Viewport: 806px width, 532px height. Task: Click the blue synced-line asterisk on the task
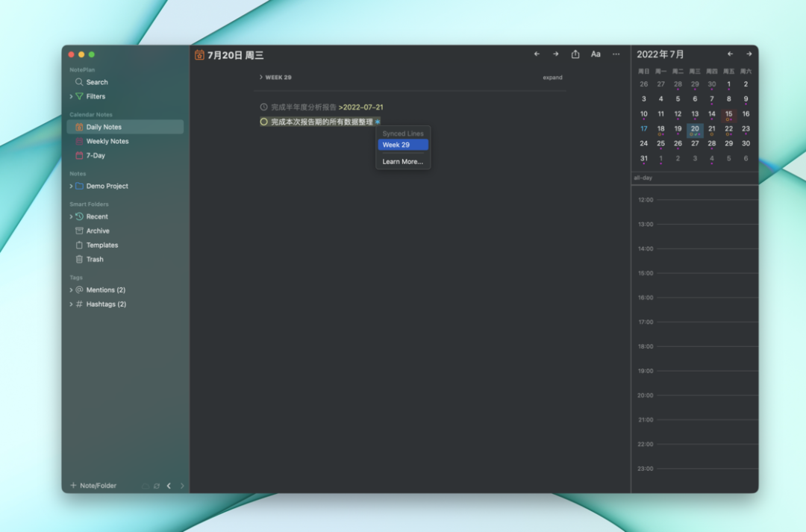tap(378, 122)
